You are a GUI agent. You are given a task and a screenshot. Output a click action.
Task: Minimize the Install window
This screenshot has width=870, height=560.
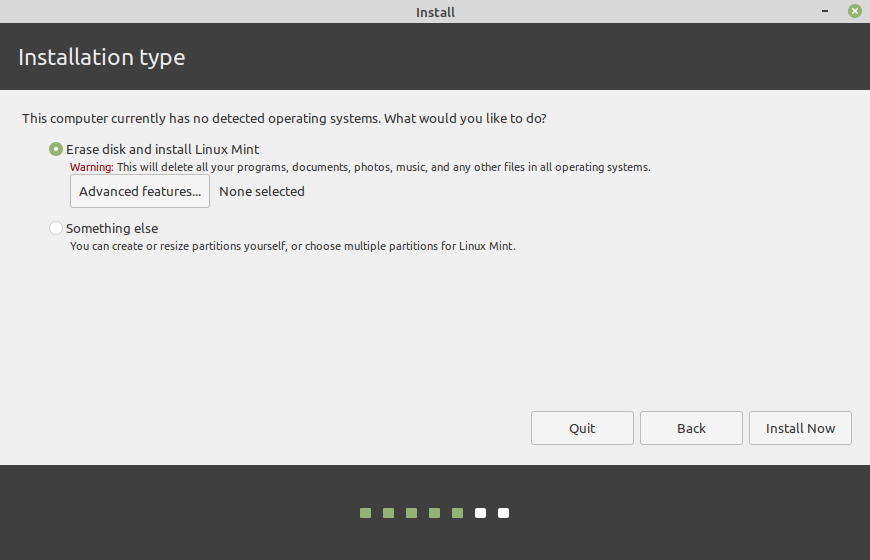click(825, 11)
